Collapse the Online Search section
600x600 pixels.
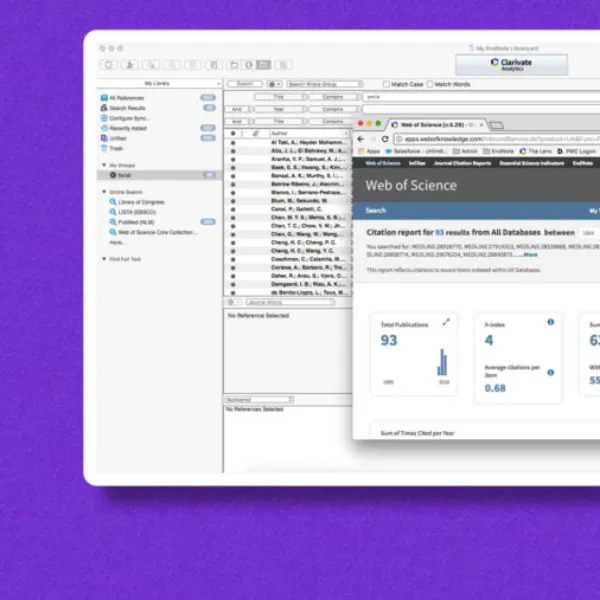104,192
